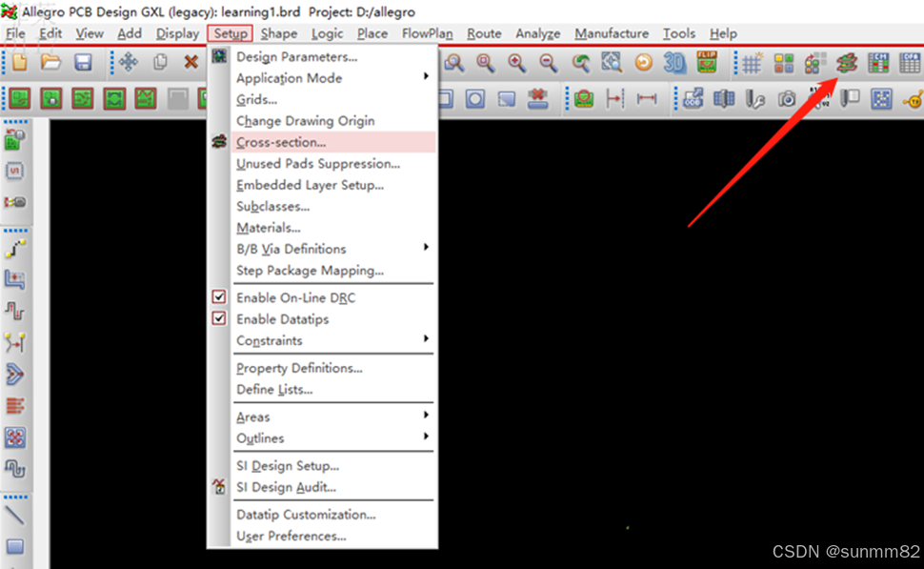Open the 3D viewer icon

tap(674, 63)
